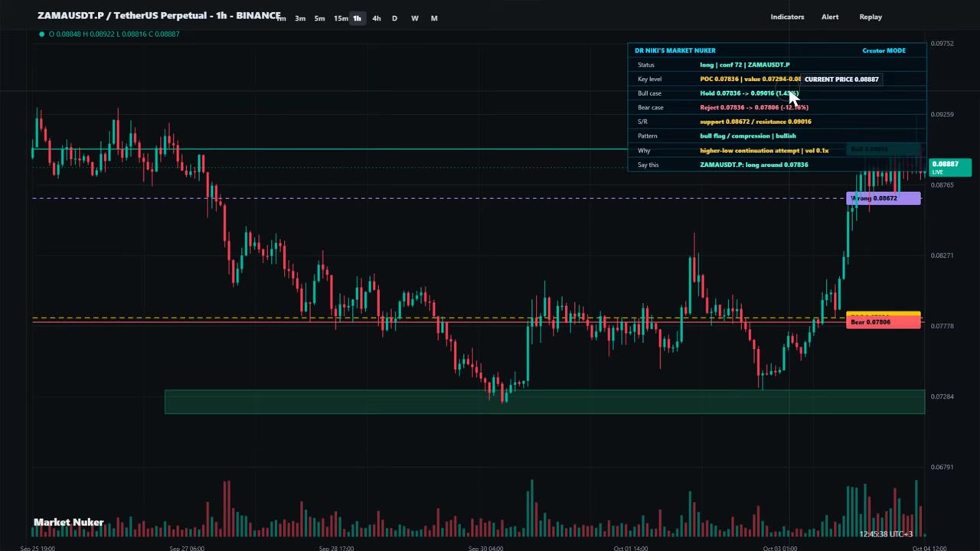Click the Sep 30 04:00 time axis label
Image resolution: width=980 pixels, height=551 pixels.
(x=485, y=548)
